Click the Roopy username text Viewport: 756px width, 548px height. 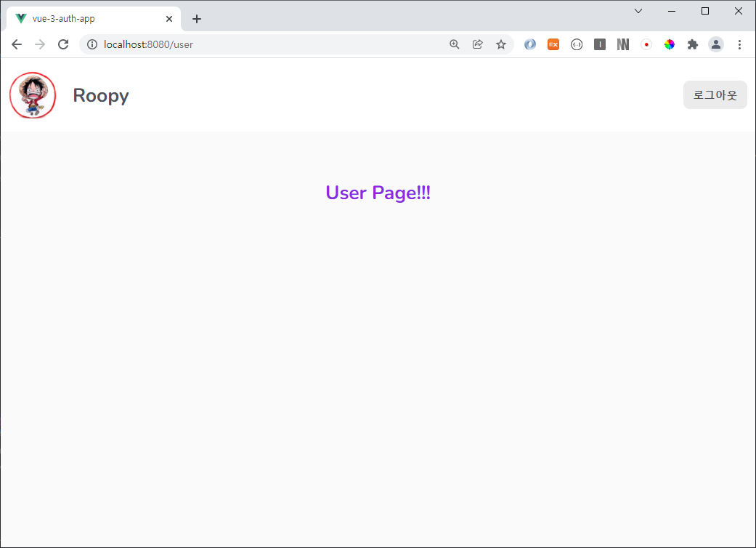[101, 95]
